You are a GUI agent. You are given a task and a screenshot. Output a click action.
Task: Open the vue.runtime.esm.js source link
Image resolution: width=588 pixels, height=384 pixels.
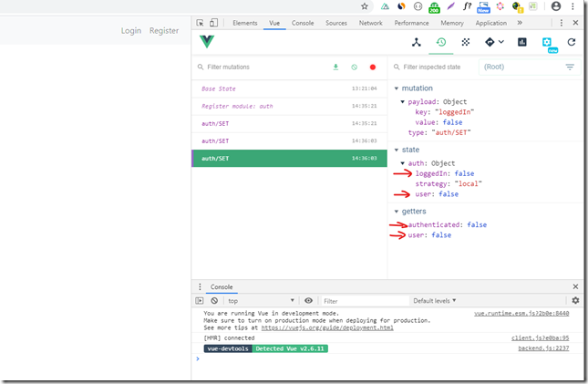[x=521, y=314]
